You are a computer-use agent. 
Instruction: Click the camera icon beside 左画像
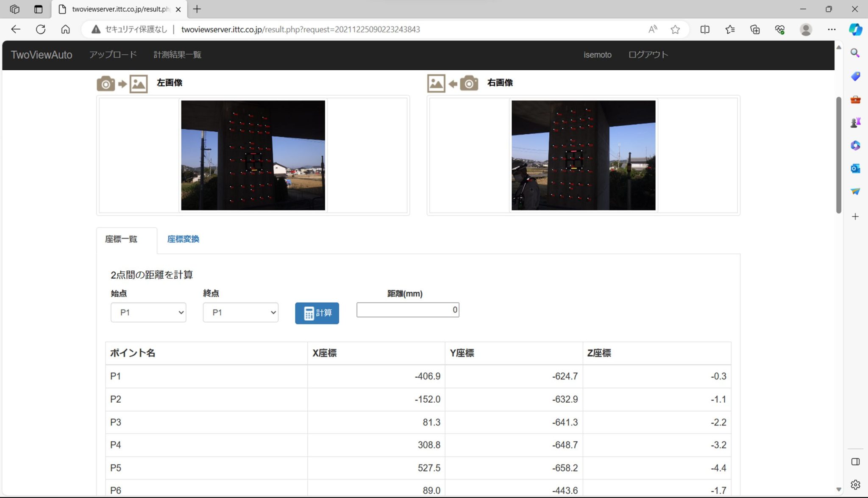point(106,83)
